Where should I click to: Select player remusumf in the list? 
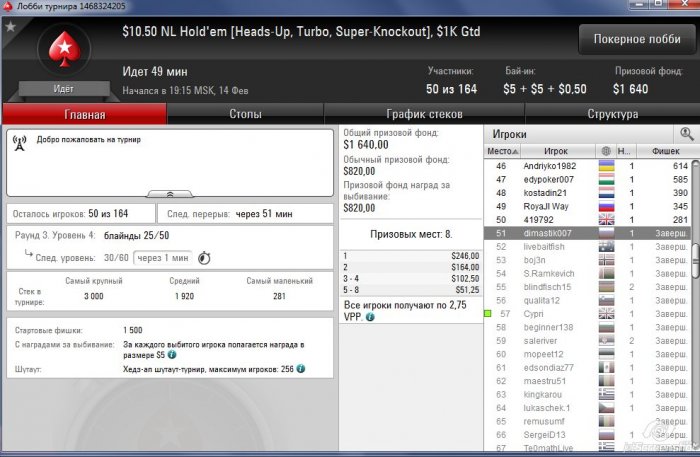[x=587, y=421]
